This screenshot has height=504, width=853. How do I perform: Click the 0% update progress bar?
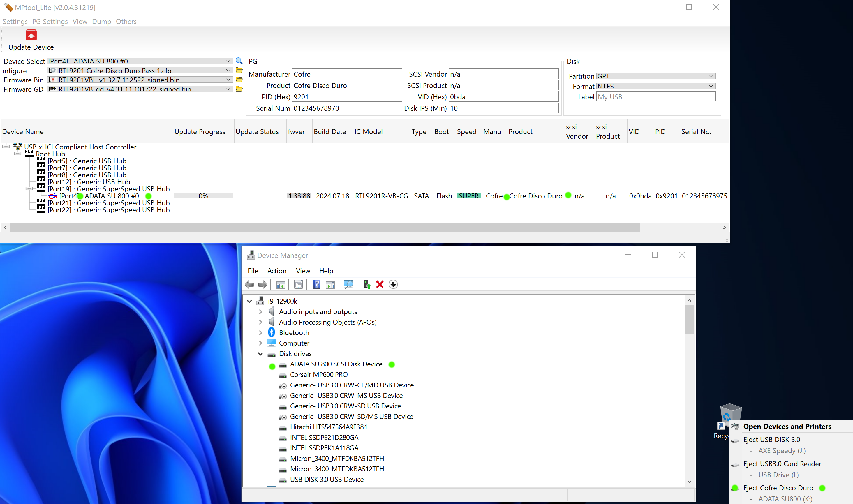click(203, 195)
